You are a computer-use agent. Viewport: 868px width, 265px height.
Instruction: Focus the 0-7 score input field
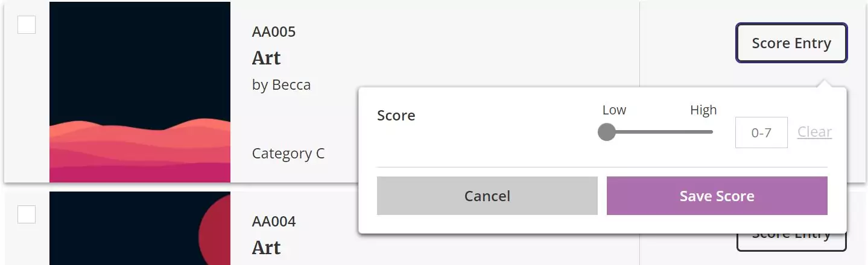pos(761,132)
